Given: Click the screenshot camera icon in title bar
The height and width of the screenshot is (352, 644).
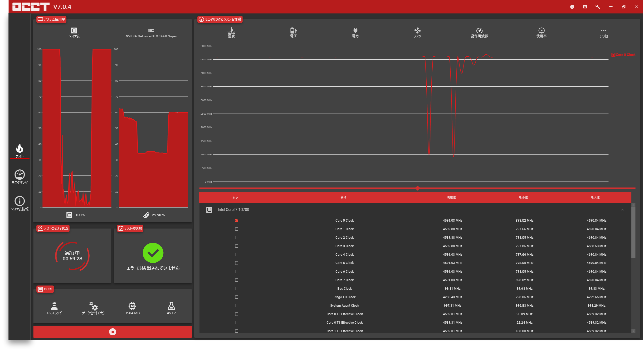Looking at the screenshot, I should pyautogui.click(x=585, y=7).
